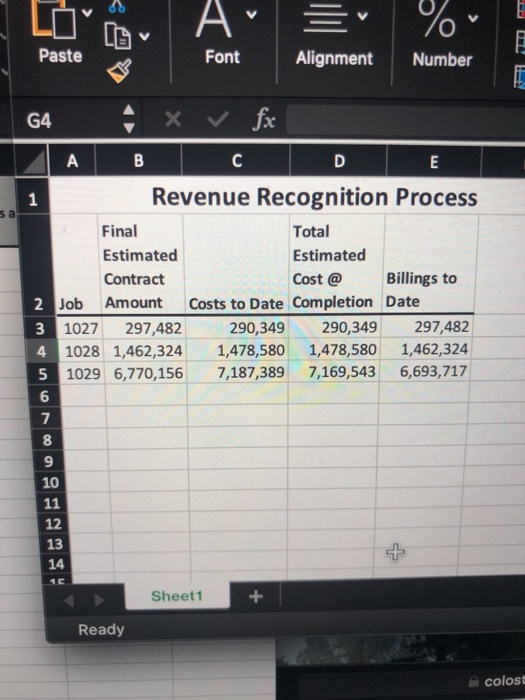
Task: Open the Alignment group button
Action: [334, 36]
